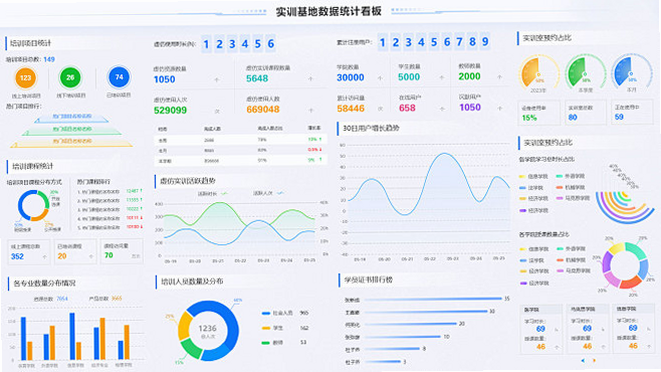The width and height of the screenshot is (661, 372).
Task: Select the green second pyramid rank bar
Action: click(72, 129)
